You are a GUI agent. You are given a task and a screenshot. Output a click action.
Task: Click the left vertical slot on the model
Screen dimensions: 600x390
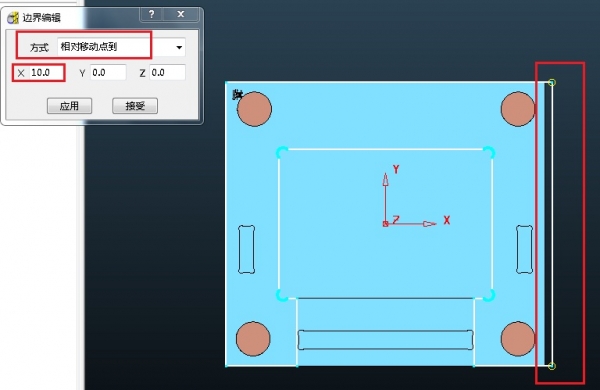coord(246,249)
